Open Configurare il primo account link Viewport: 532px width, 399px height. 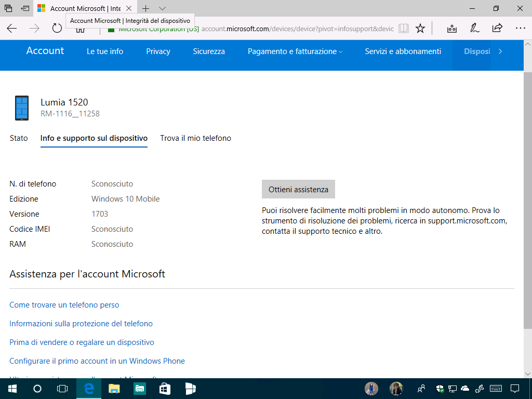coord(97,361)
